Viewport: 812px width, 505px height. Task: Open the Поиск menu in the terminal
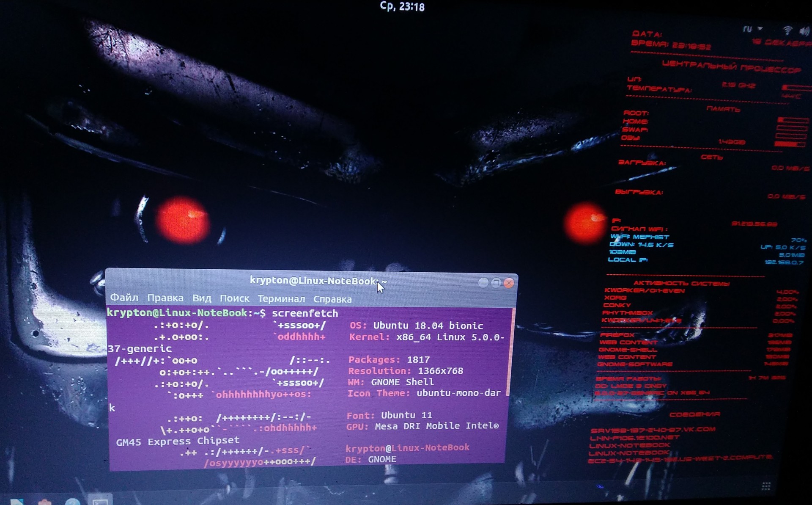click(x=234, y=298)
